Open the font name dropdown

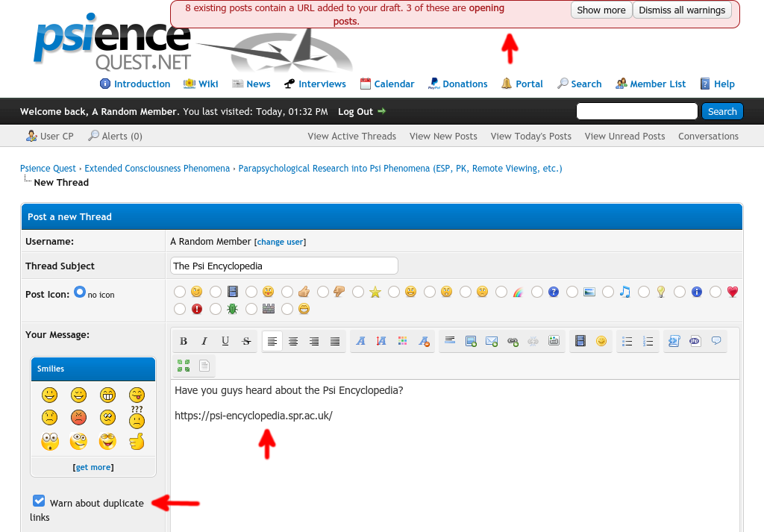point(361,342)
